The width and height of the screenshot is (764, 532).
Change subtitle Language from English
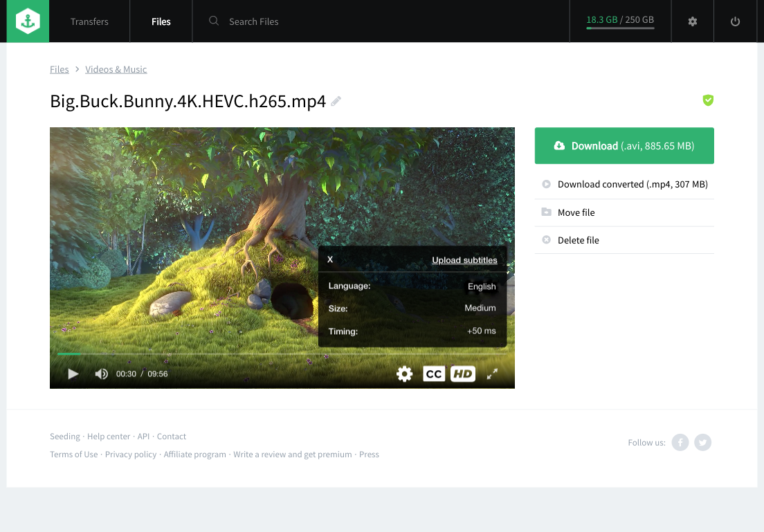(481, 286)
